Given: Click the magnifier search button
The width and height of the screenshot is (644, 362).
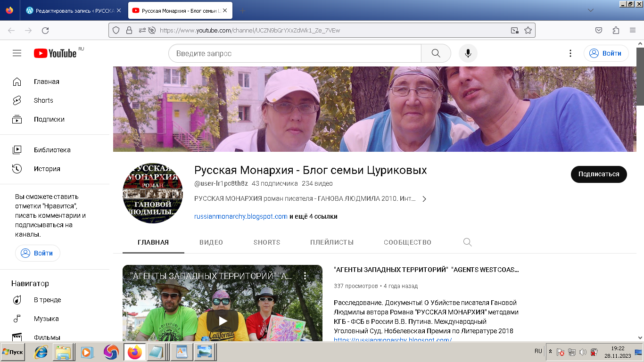Looking at the screenshot, I should click(x=436, y=53).
